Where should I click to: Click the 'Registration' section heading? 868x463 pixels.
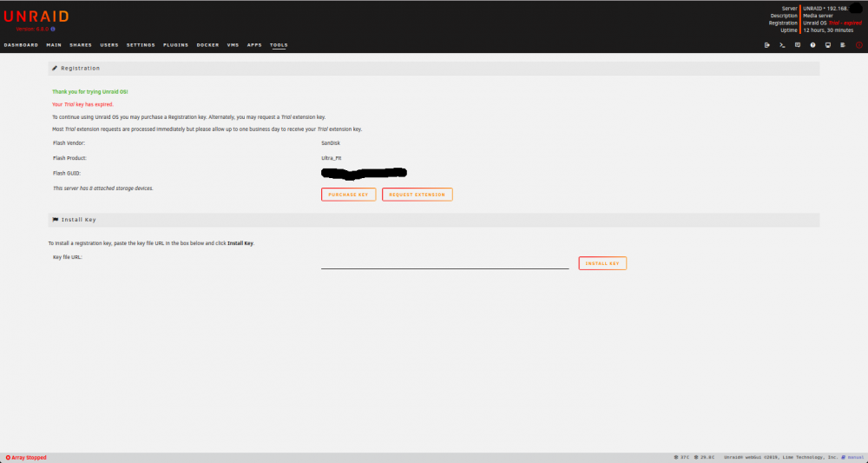pyautogui.click(x=80, y=68)
